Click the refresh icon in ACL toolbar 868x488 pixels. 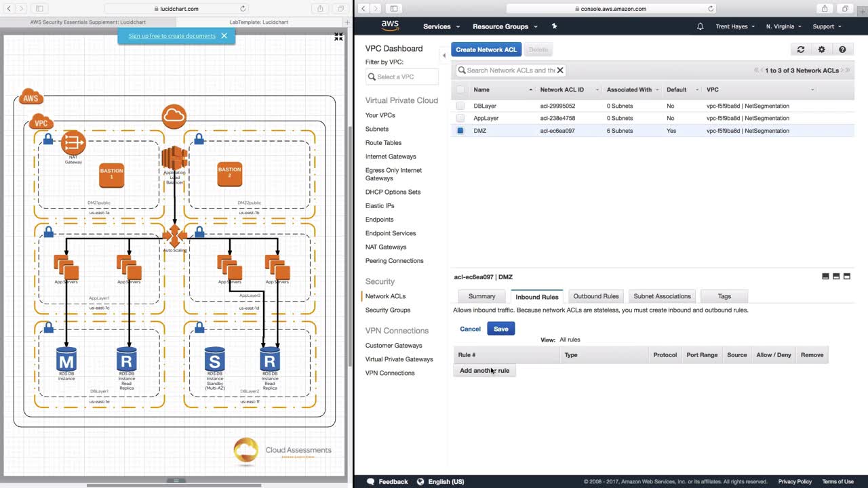[x=801, y=49]
